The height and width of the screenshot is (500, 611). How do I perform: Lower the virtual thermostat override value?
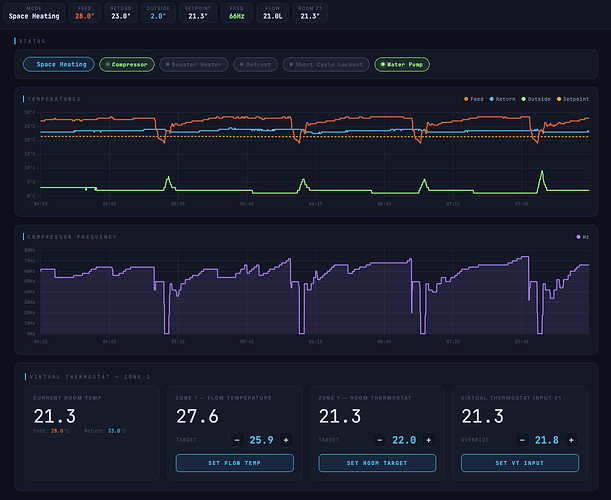pos(522,439)
